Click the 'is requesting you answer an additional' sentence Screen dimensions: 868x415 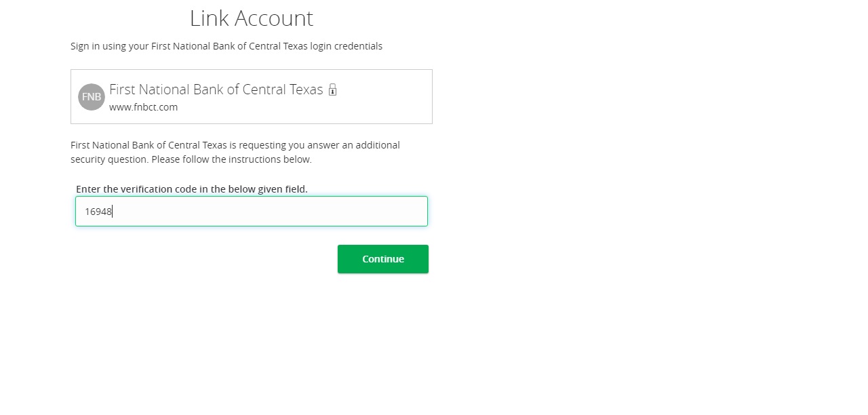coord(315,145)
